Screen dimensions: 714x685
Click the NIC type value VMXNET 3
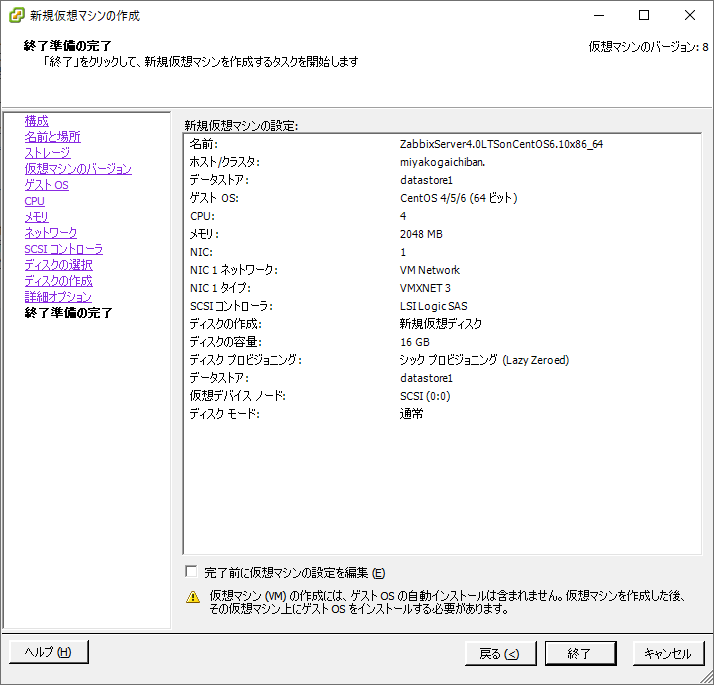425,288
